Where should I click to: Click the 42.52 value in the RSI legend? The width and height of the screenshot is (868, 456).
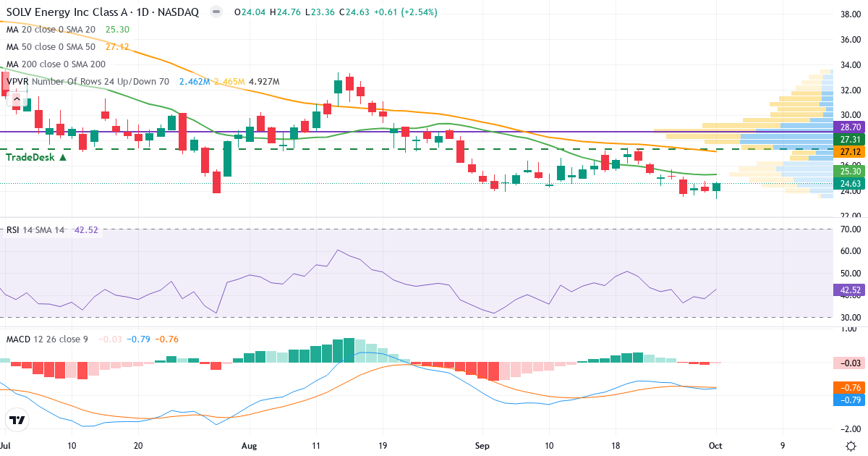[86, 230]
